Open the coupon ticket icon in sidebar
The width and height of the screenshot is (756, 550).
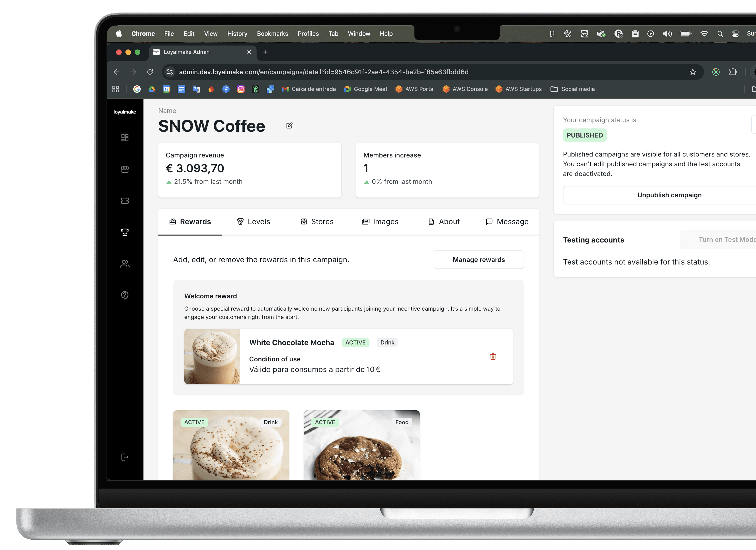coord(125,201)
